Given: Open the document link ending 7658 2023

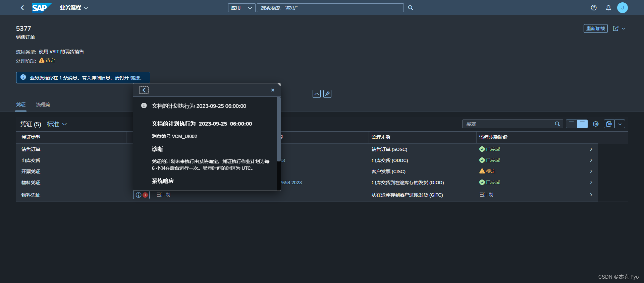Looking at the screenshot, I should pos(291,183).
